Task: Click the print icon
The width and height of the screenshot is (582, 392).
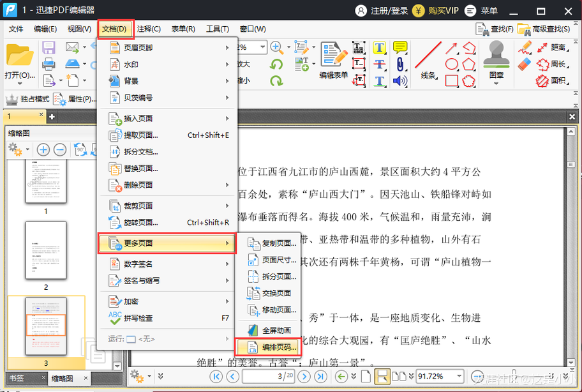Action: pyautogui.click(x=48, y=64)
